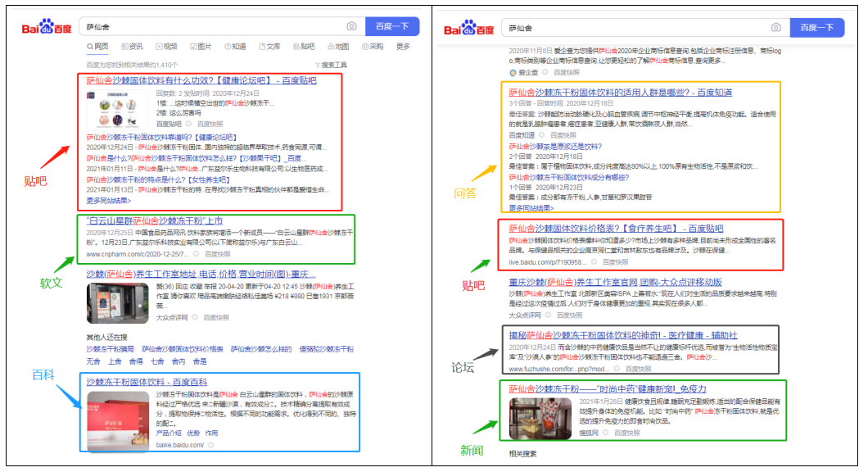Click the 相关搜索 heading in the right window

(x=523, y=454)
